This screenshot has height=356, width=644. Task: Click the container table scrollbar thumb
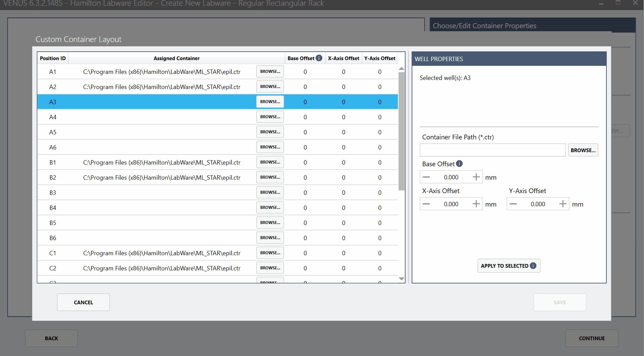click(401, 131)
